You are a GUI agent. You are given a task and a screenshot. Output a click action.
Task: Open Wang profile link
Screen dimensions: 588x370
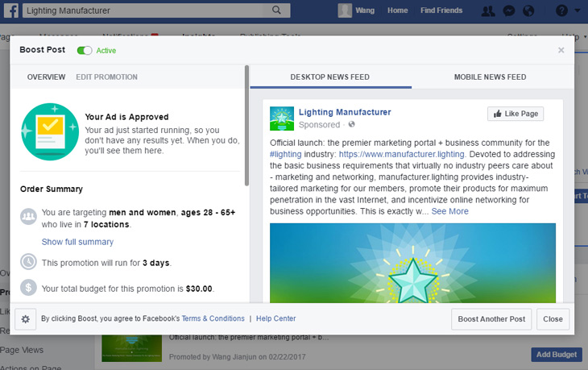[x=365, y=10]
